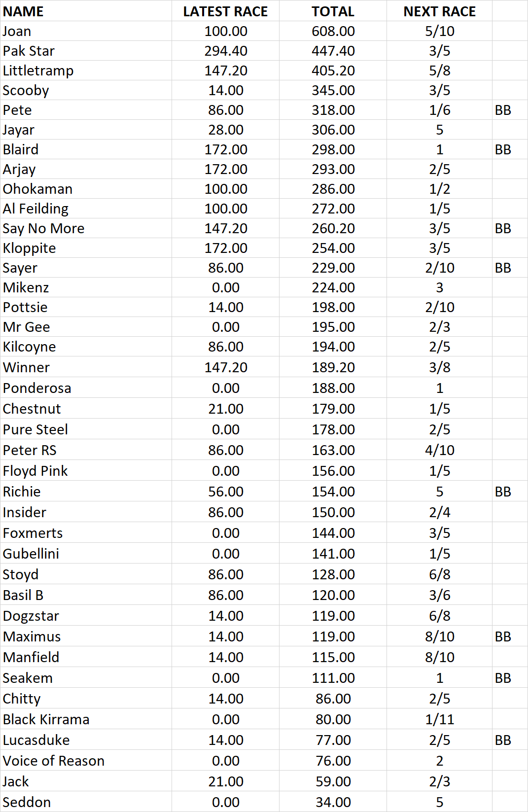Click the Ponderosa name cell
528x812 pixels.
tap(86, 388)
